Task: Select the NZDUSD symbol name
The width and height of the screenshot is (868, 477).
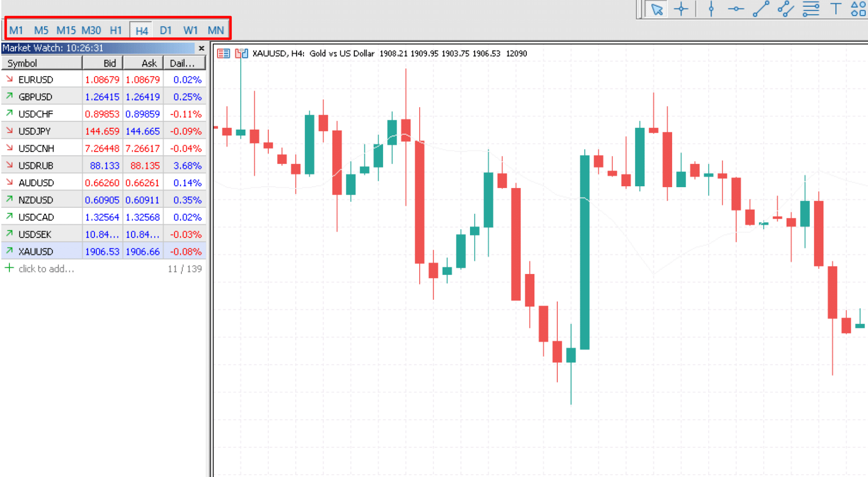Action: (x=36, y=200)
